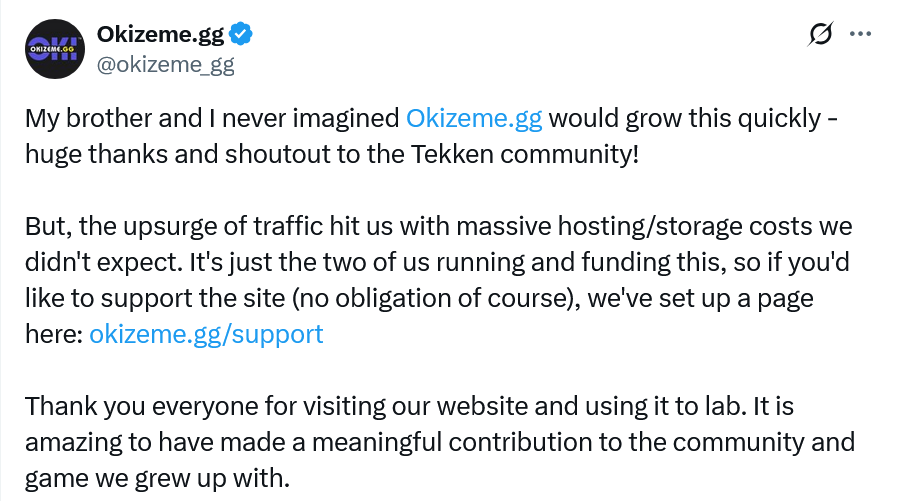
Task: Open the Okizeme.gg display name profile
Action: click(161, 35)
